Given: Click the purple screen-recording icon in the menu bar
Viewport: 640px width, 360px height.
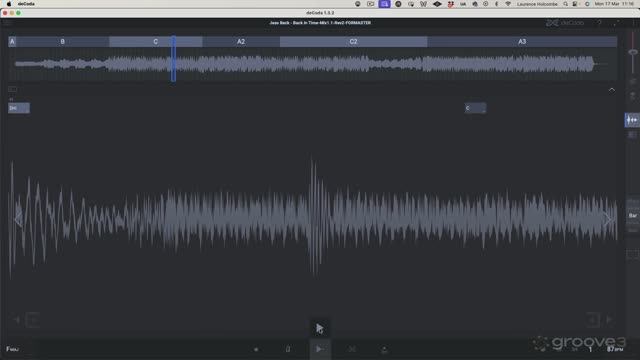Looking at the screenshot, I should point(384,4).
